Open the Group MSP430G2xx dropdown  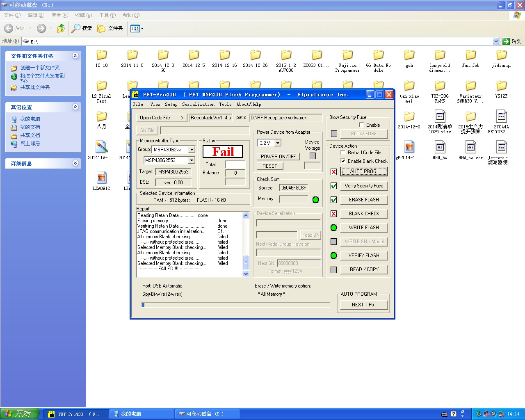(x=192, y=150)
